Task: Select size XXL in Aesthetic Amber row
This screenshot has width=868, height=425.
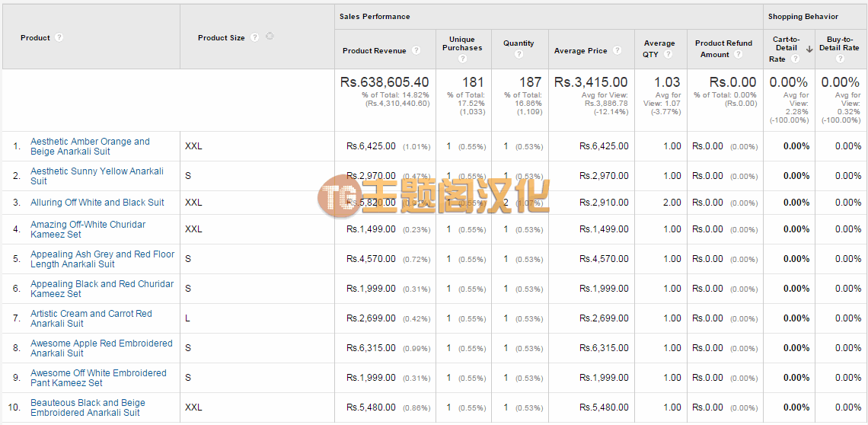Action: click(193, 146)
